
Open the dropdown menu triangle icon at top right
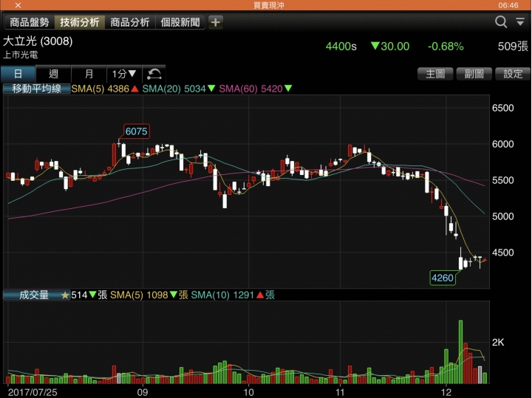520,21
